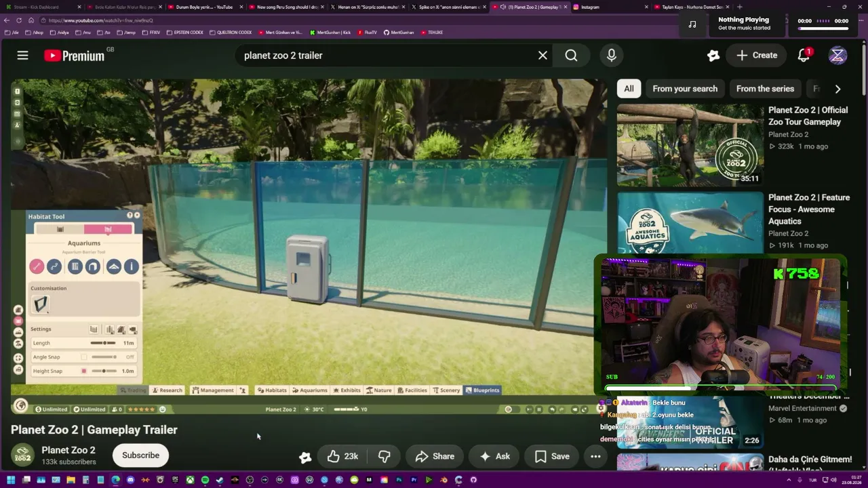Go to YouTube Premium home logo
This screenshot has width=868, height=488.
pyautogui.click(x=75, y=56)
